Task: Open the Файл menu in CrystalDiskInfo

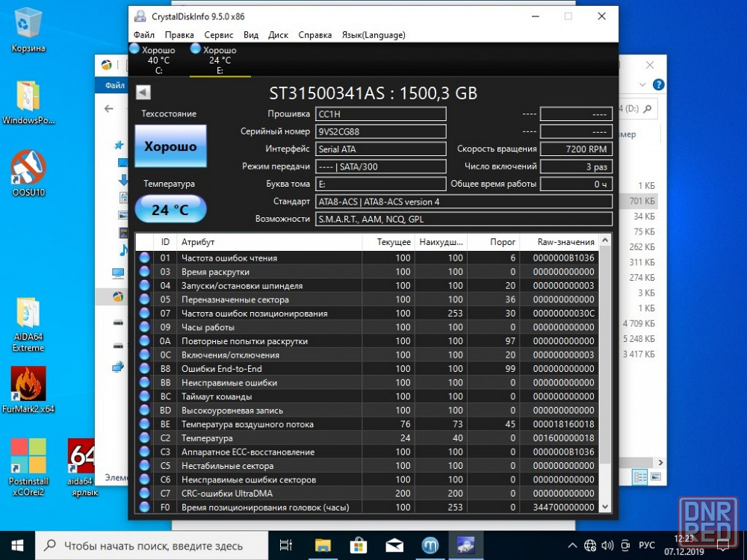Action: tap(144, 35)
